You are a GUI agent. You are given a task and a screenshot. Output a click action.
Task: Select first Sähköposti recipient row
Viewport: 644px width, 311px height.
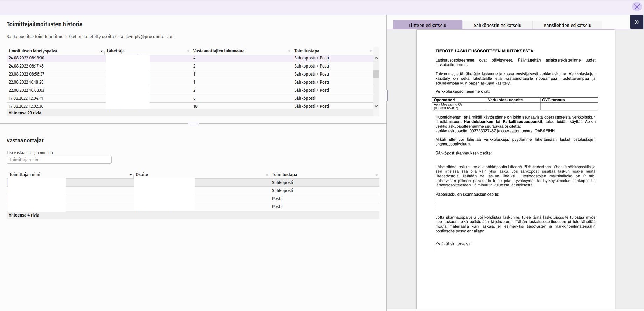[x=193, y=183]
